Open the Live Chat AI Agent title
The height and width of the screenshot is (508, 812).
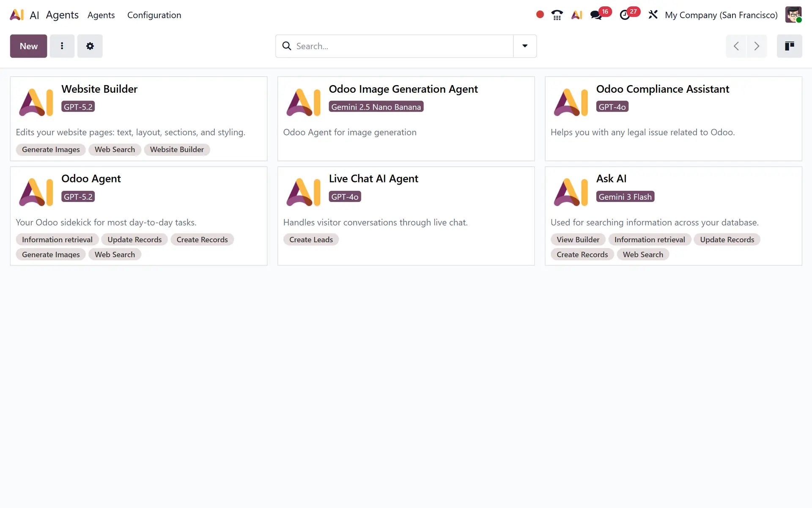point(373,179)
